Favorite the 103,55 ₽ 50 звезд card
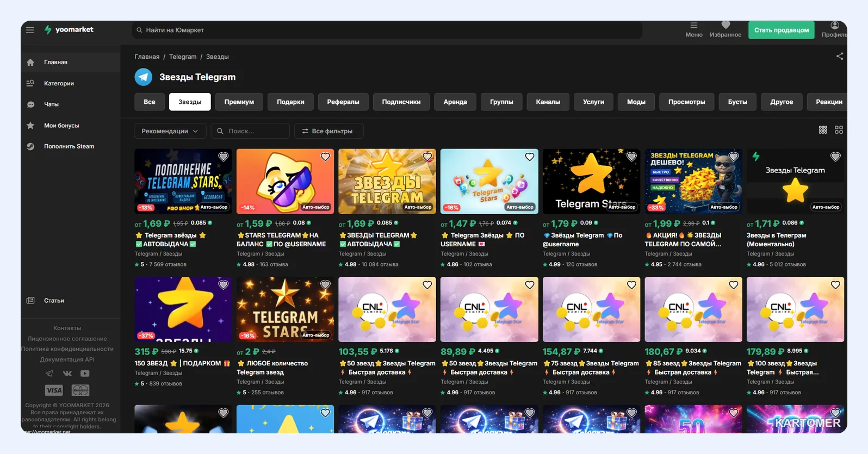The image size is (868, 454). click(x=427, y=285)
